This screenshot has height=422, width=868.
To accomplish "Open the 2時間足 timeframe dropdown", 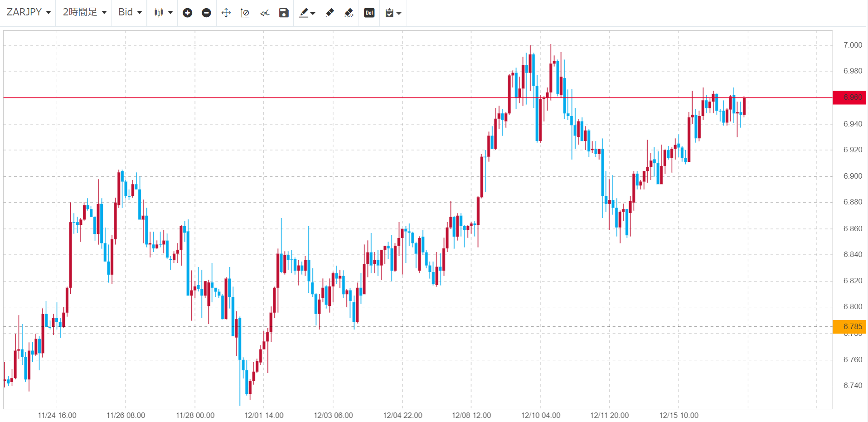I will point(85,12).
